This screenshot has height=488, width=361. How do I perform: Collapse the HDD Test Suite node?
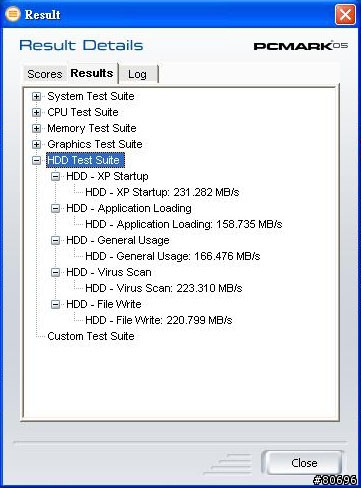click(36, 160)
